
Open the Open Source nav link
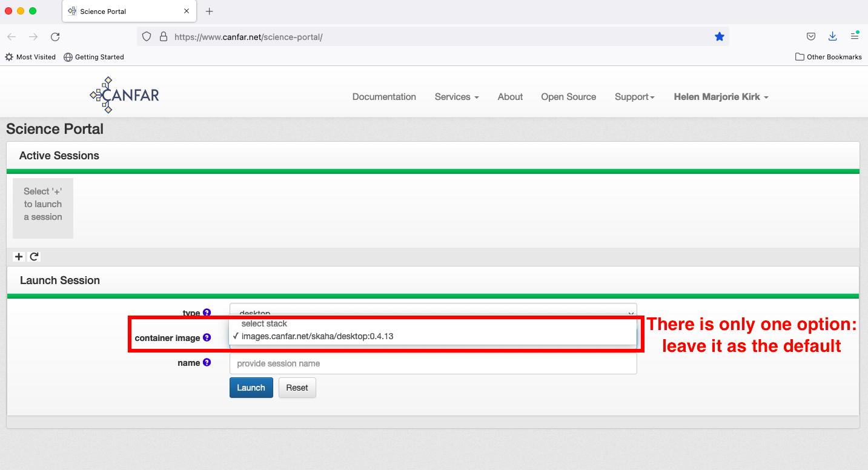tap(569, 97)
